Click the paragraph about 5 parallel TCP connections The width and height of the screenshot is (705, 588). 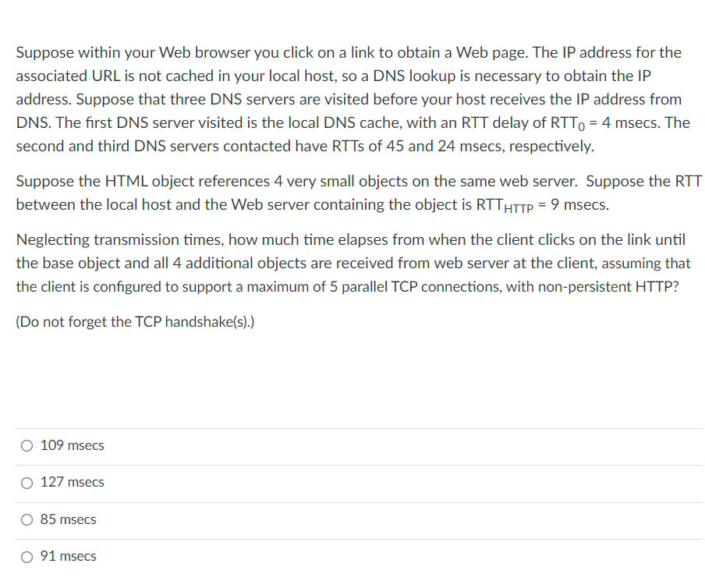(351, 263)
